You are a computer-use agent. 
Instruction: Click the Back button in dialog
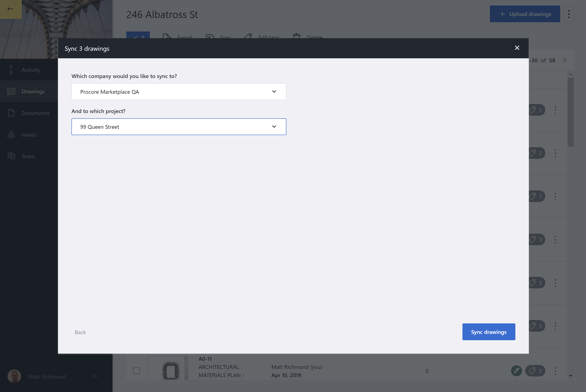coord(81,332)
